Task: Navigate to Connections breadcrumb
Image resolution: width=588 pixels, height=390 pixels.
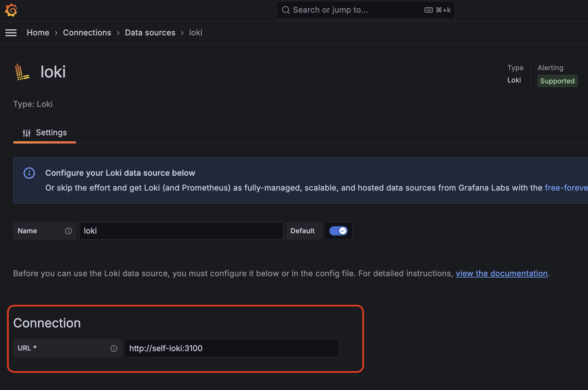Action: (x=87, y=33)
